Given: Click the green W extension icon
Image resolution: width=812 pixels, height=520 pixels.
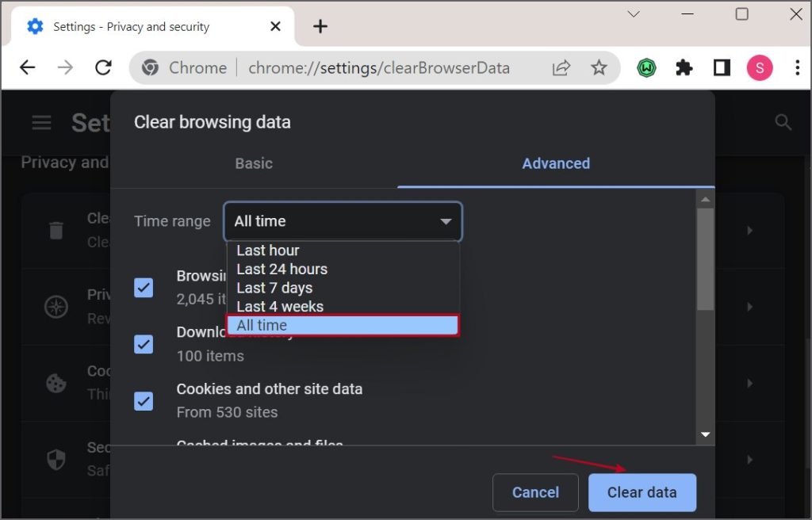Looking at the screenshot, I should (x=647, y=68).
